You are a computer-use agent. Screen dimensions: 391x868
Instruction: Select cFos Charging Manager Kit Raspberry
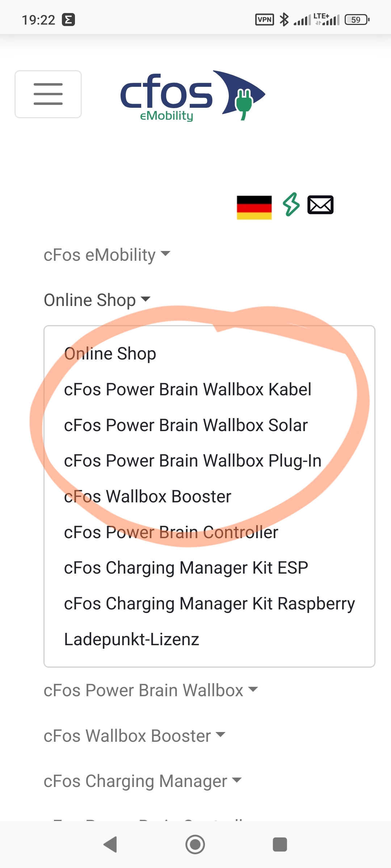[209, 604]
